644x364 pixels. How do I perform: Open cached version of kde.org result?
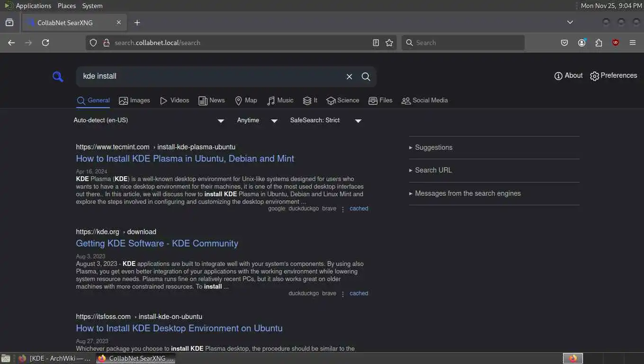coord(359,293)
